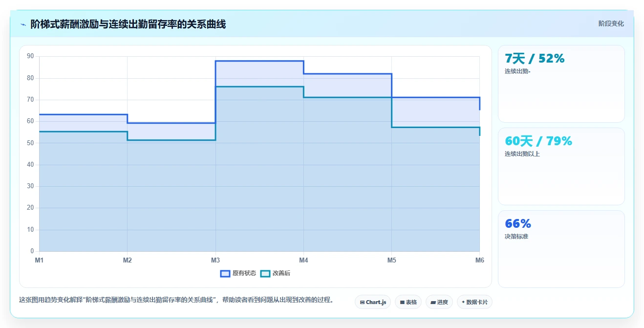
Task: Click the M4 x-axis label
Action: click(x=303, y=260)
